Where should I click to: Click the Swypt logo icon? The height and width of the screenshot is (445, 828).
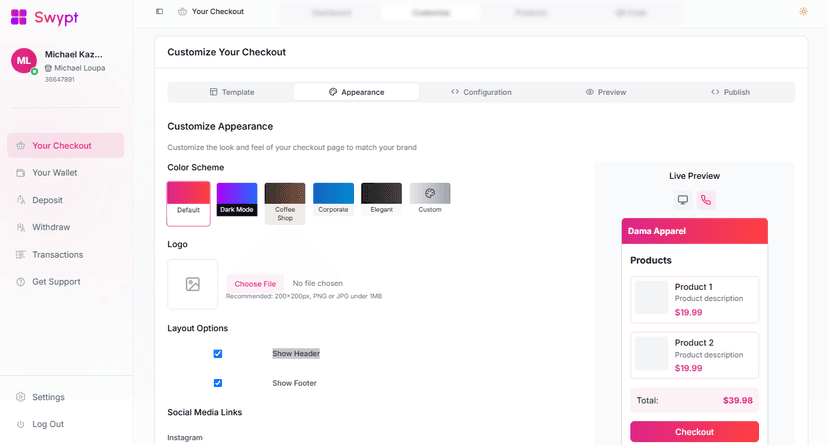coord(19,17)
